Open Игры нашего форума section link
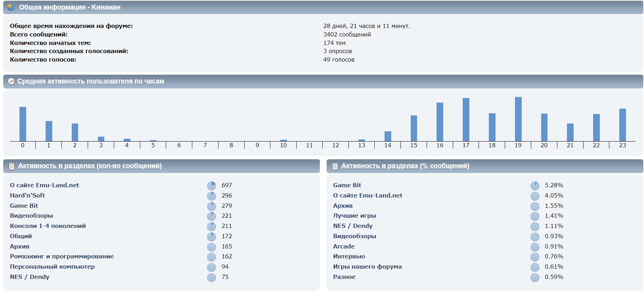Image resolution: width=644 pixels, height=292 pixels. click(367, 267)
